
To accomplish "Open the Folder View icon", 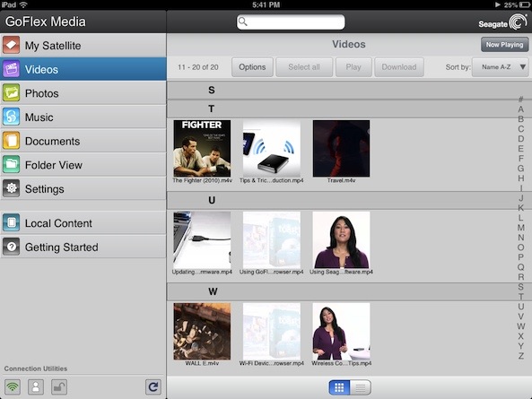I will click(x=11, y=165).
